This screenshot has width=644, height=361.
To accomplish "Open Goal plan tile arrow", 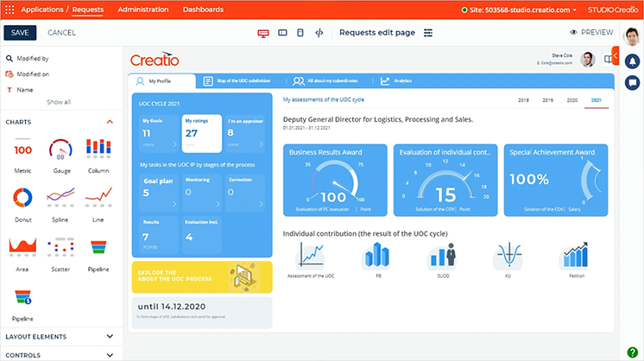I will 174,204.
